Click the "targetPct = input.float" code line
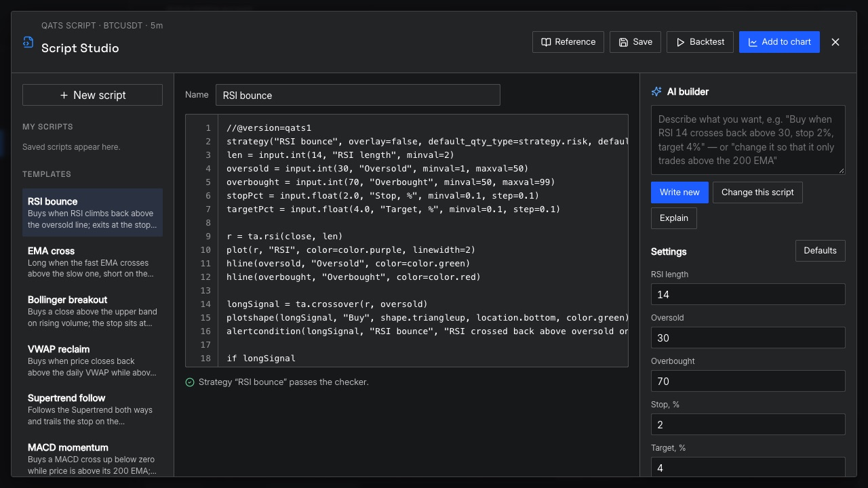 393,209
